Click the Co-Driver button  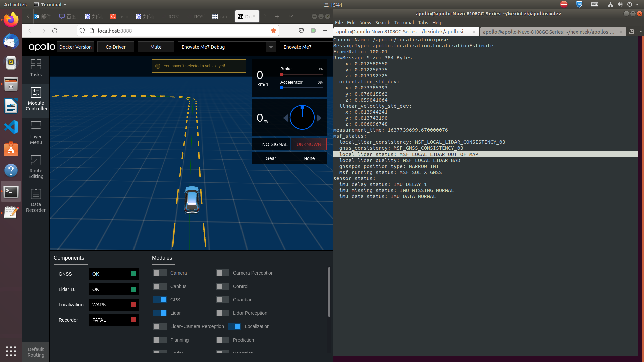[115, 47]
